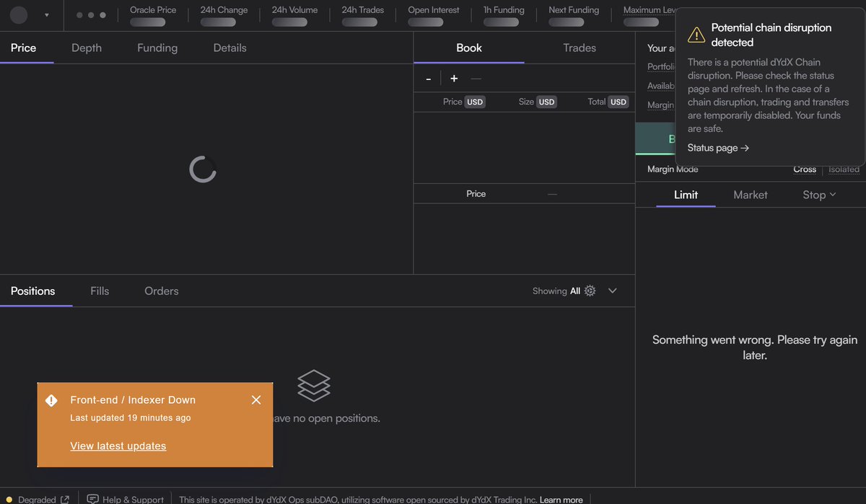
Task: Click the 'Potential chain disruption detected' heading
Action: (x=771, y=35)
